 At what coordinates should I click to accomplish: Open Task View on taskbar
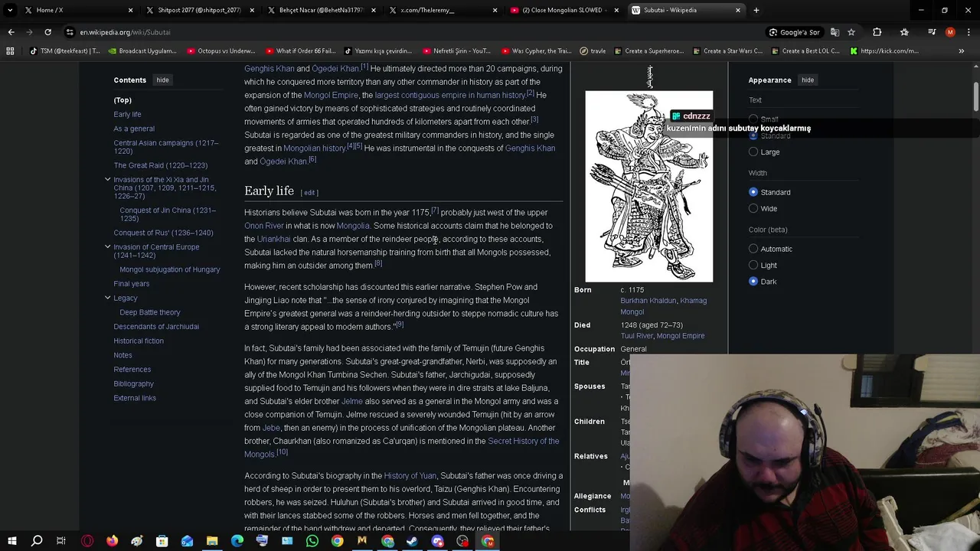61,541
